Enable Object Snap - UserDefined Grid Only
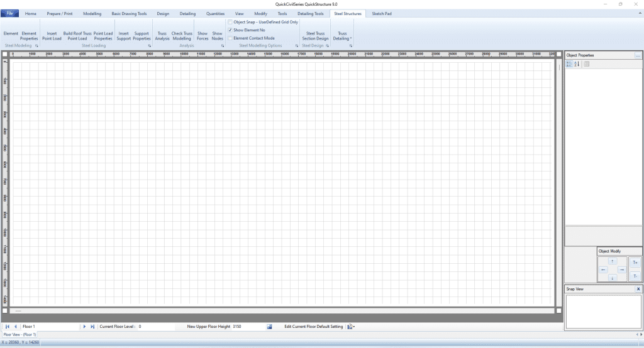The image size is (644, 348). pos(230,22)
